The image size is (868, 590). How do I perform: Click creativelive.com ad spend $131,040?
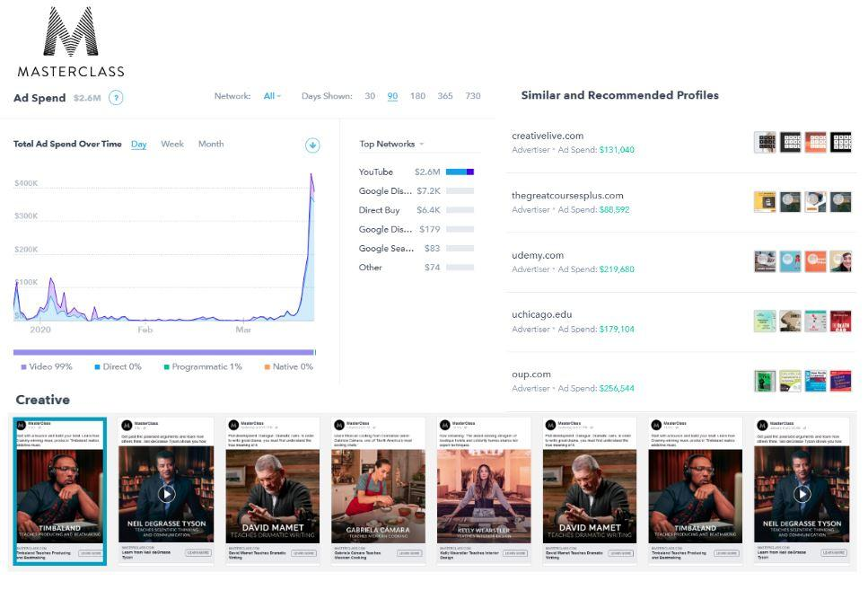point(617,150)
